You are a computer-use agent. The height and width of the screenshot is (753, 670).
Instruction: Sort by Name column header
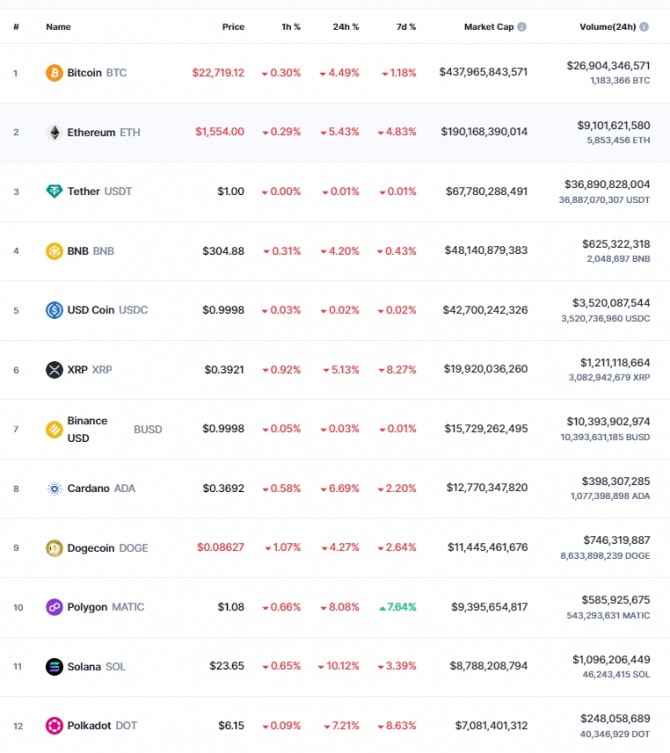(58, 27)
